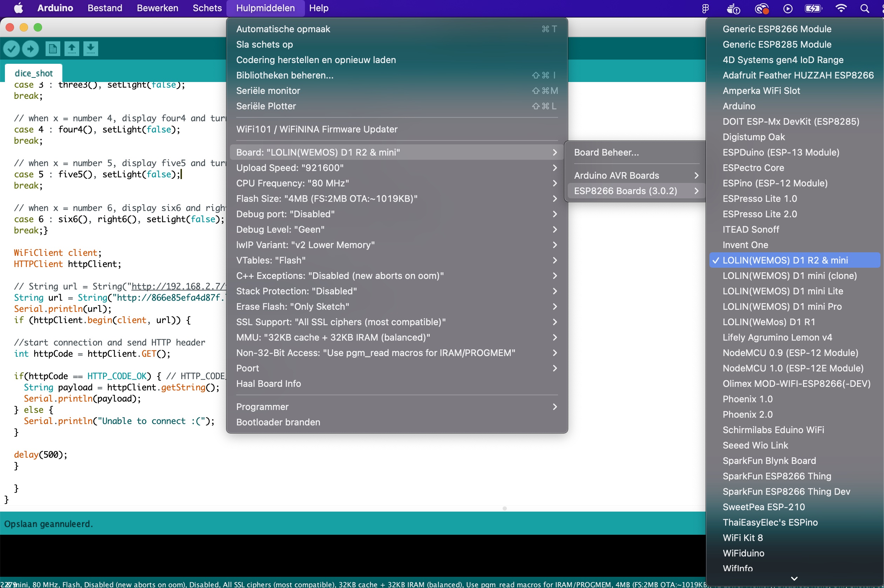The image size is (884, 588).
Task: Expand the Poort submenu
Action: (x=397, y=368)
